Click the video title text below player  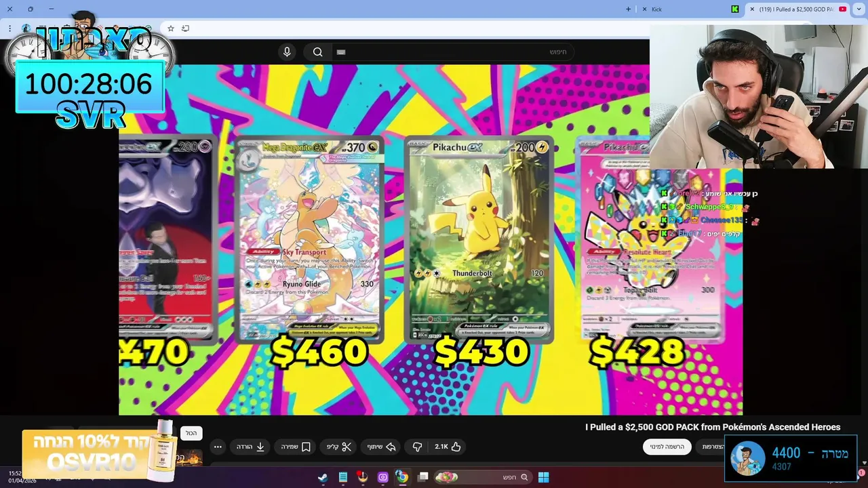coord(713,427)
